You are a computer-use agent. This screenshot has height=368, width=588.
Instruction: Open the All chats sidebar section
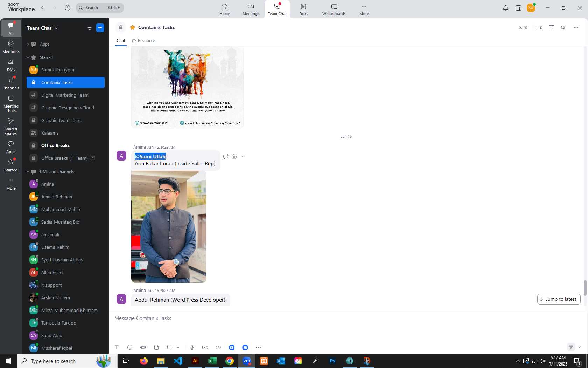[11, 28]
